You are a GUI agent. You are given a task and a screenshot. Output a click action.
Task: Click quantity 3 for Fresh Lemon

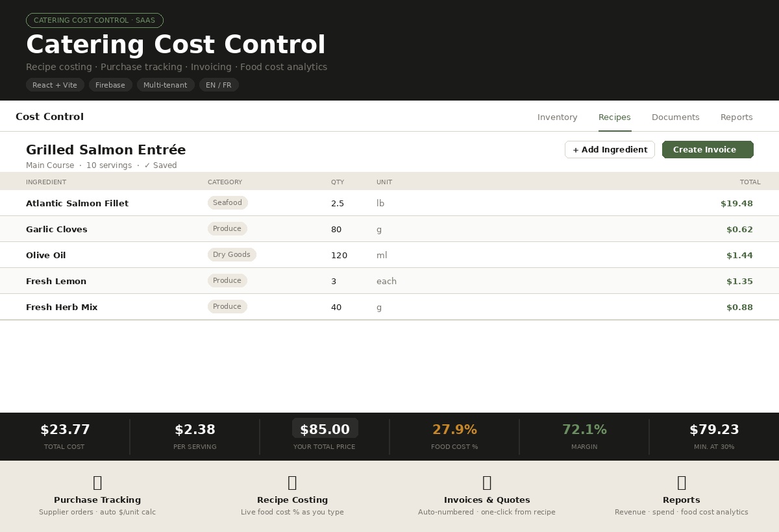[x=334, y=281]
